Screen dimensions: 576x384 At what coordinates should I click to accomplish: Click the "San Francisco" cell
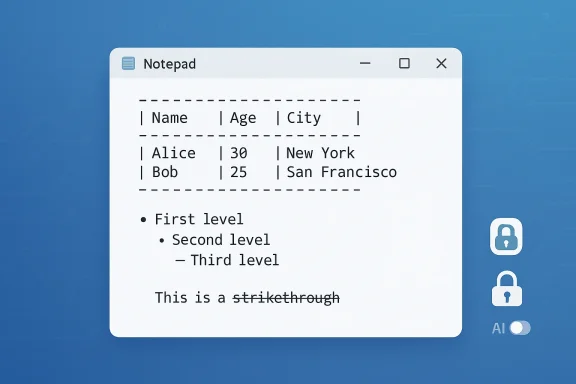click(x=342, y=172)
